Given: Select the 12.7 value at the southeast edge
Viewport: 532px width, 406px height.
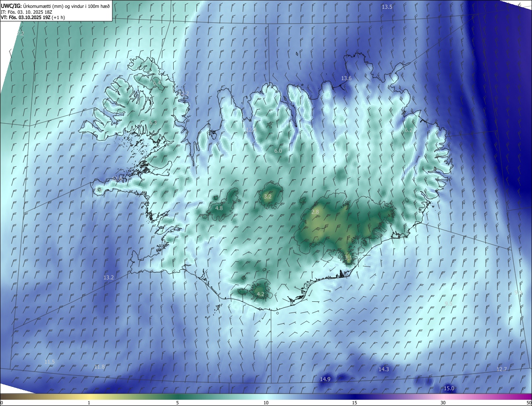Looking at the screenshot, I should (x=502, y=369).
